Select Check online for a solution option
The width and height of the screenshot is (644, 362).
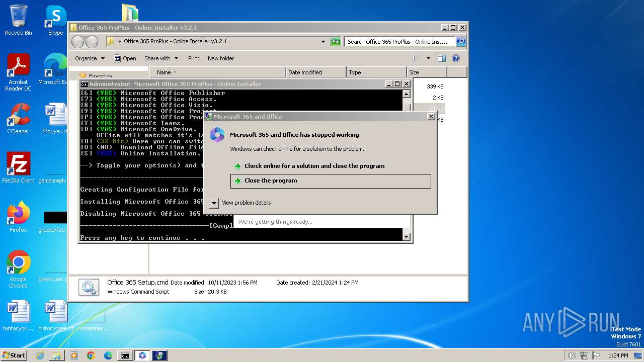tap(314, 166)
